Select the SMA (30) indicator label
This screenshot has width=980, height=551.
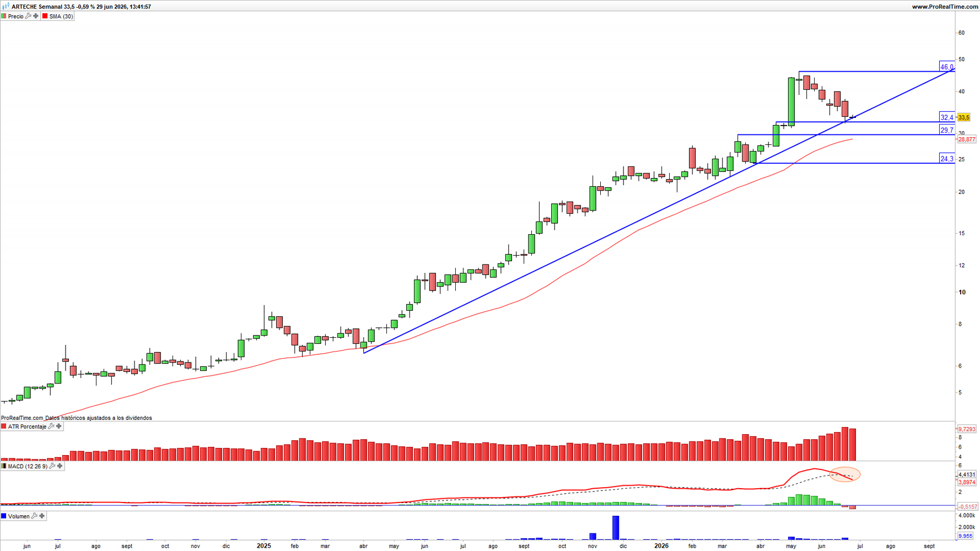[61, 17]
